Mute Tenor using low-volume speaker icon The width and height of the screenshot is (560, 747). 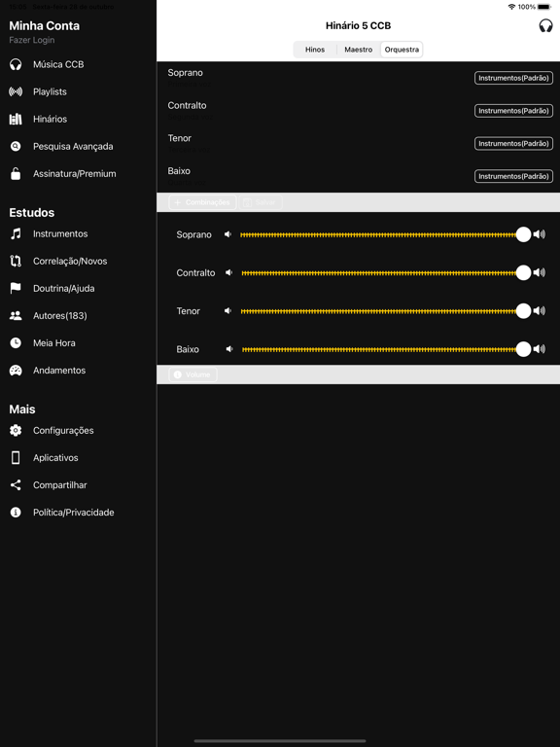point(228,310)
